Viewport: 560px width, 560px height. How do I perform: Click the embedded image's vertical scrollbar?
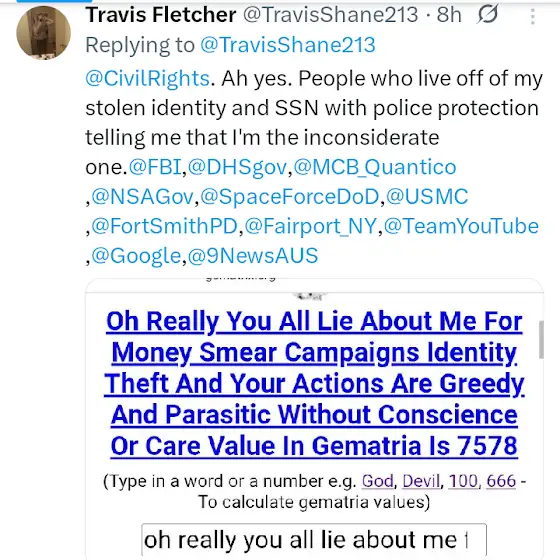click(541, 339)
